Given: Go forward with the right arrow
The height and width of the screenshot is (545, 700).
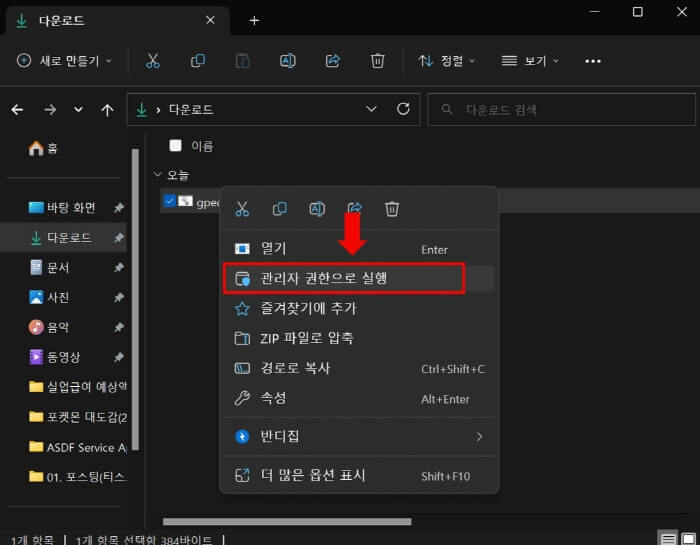Looking at the screenshot, I should pyautogui.click(x=50, y=109).
